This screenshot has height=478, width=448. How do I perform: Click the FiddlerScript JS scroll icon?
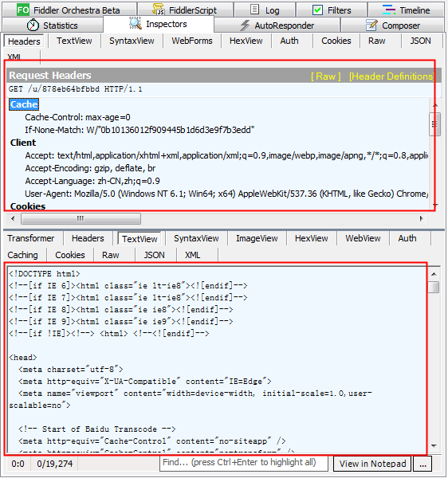(x=159, y=10)
